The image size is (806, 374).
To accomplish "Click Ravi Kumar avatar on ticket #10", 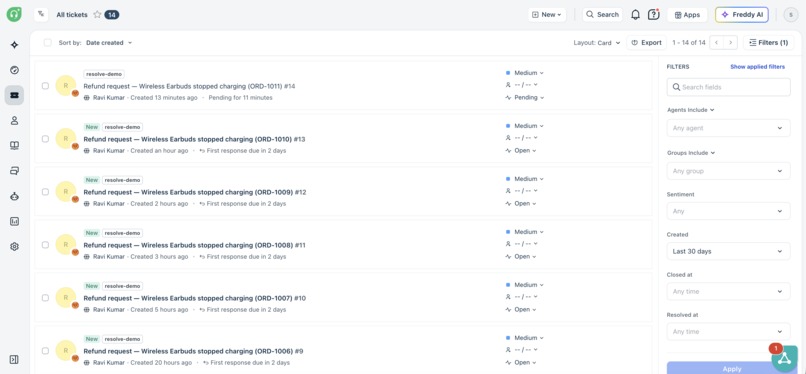I will tap(66, 297).
